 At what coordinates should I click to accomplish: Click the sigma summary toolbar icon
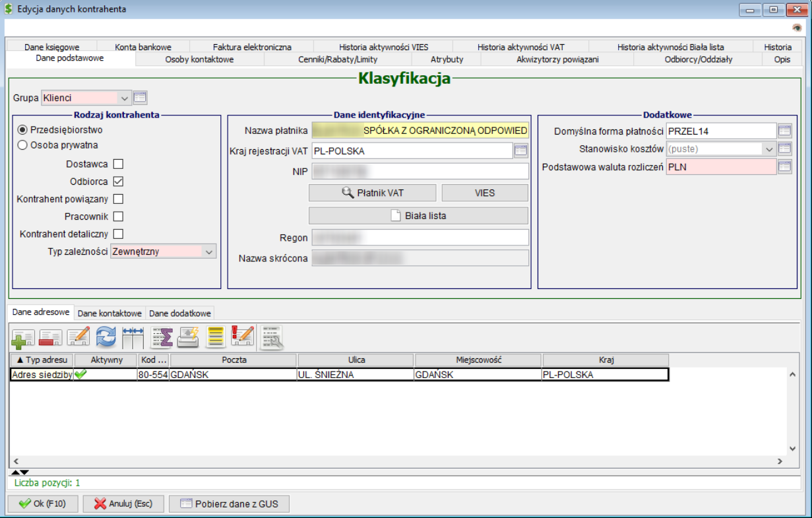162,337
